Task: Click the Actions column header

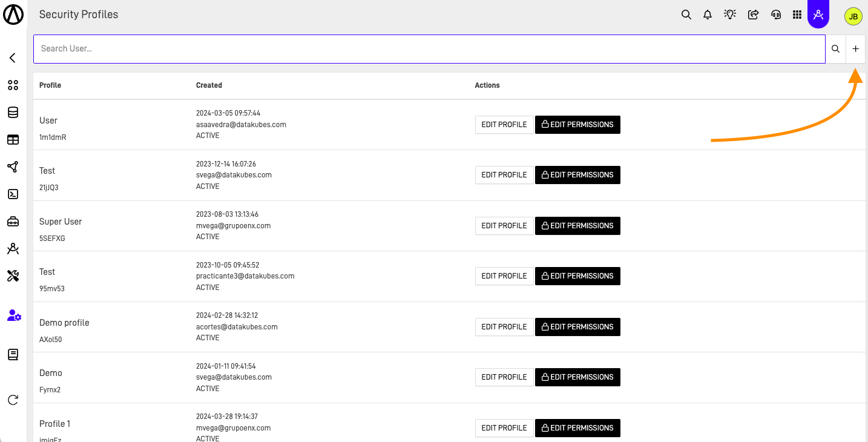Action: [x=487, y=85]
